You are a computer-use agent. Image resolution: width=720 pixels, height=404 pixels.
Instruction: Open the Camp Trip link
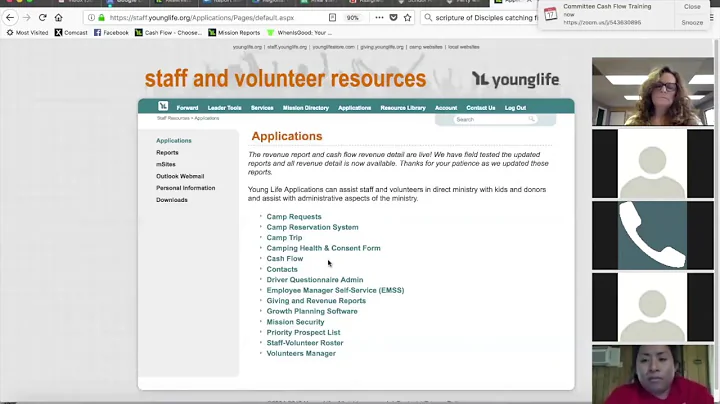(x=284, y=238)
